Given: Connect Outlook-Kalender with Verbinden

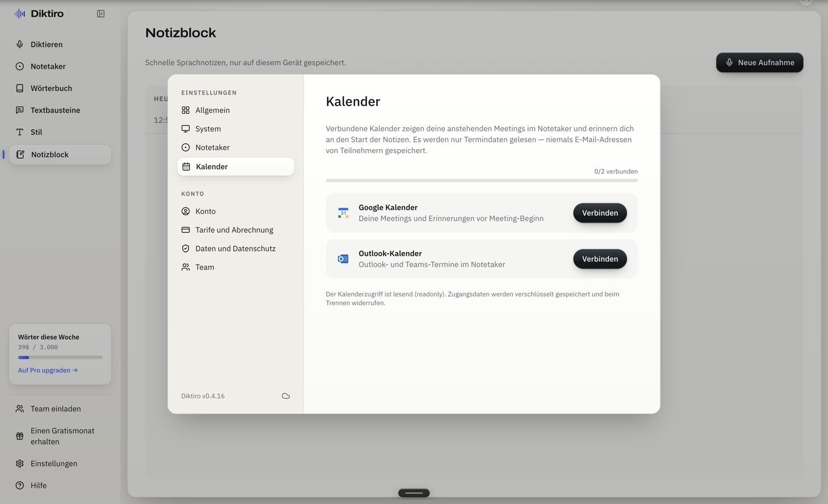Looking at the screenshot, I should [600, 259].
